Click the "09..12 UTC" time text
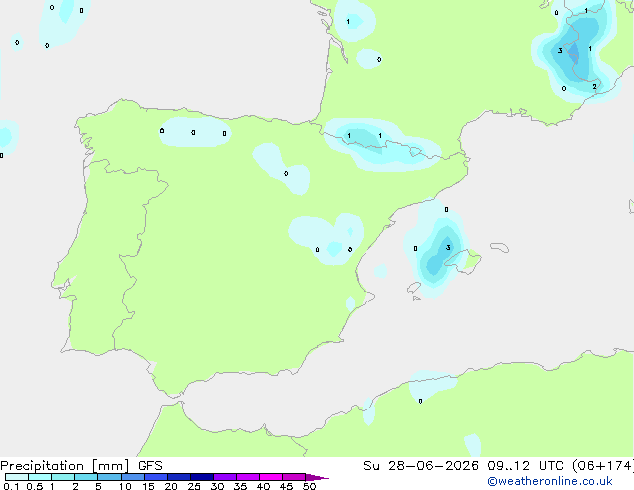 pos(526,466)
